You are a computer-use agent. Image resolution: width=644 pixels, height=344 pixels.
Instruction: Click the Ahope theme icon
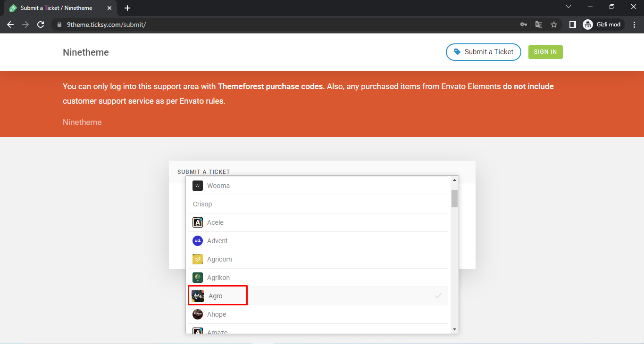pos(198,314)
